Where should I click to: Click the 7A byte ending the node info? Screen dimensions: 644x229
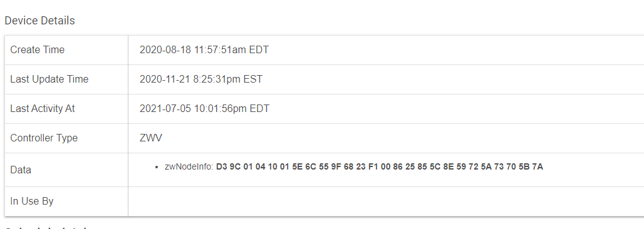(538, 167)
